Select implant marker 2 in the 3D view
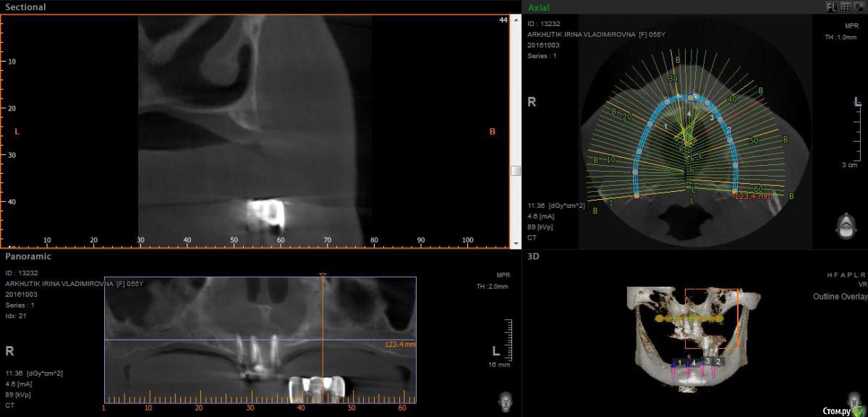This screenshot has width=868, height=417. [x=718, y=361]
